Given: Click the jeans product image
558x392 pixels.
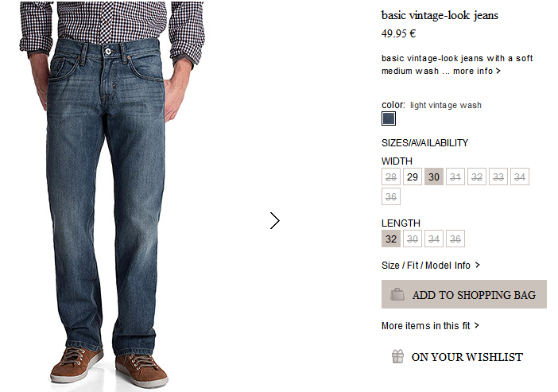Looking at the screenshot, I should point(112,194).
